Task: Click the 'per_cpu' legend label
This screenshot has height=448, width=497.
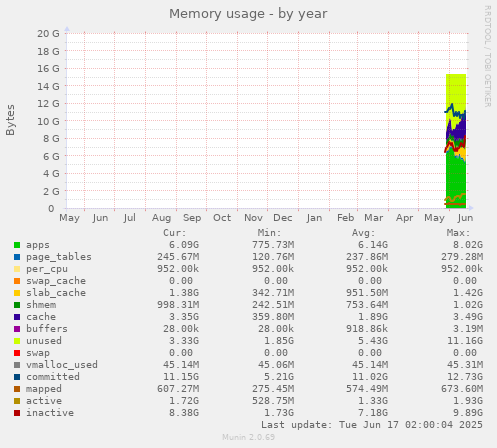Action: click(x=47, y=269)
